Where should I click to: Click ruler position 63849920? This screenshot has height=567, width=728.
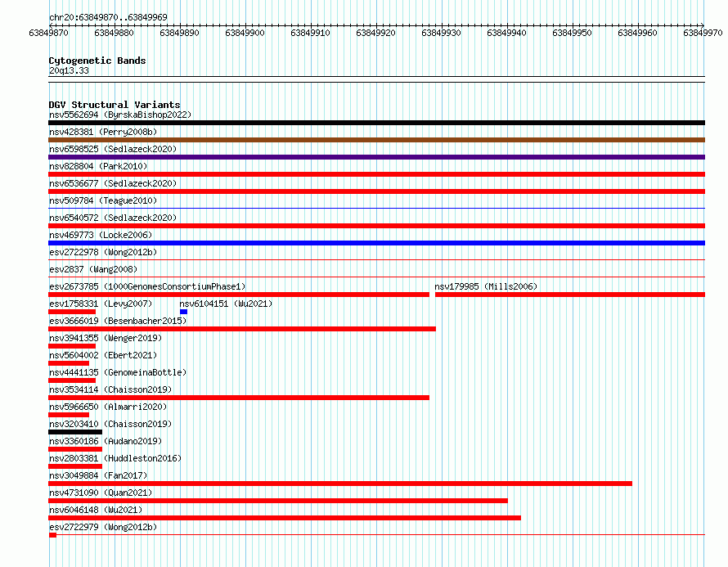375,33
